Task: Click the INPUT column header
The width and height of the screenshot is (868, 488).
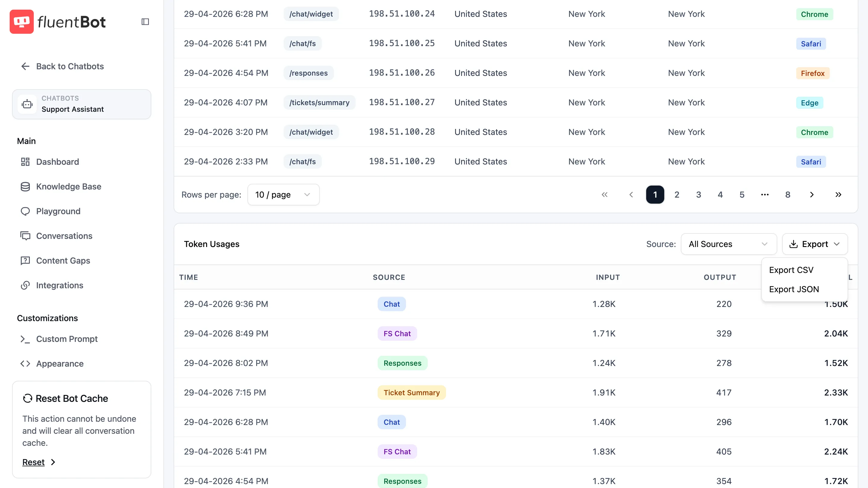Action: (608, 277)
